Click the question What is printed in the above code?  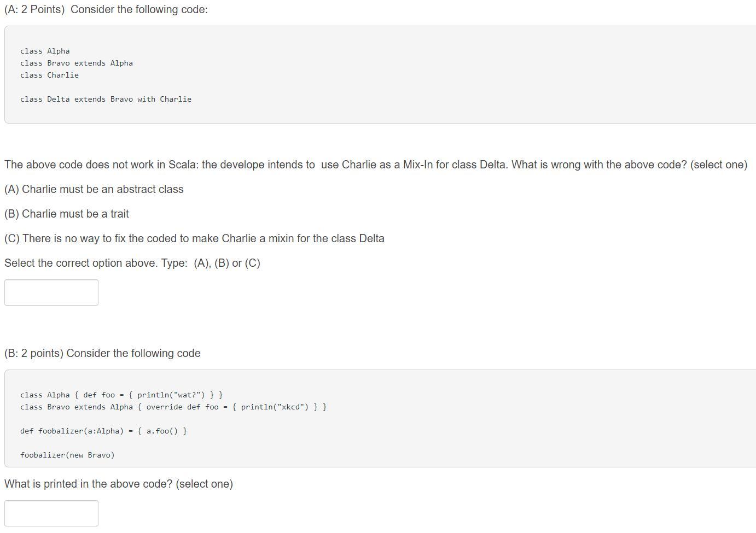coord(118,484)
